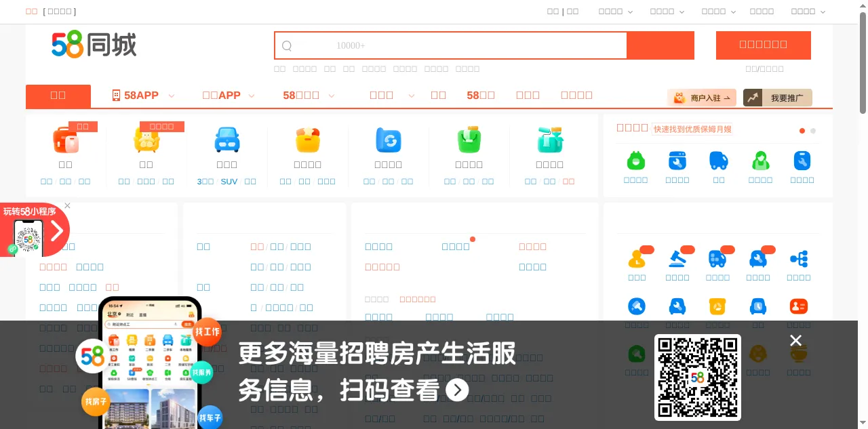
Task: Open the blue recycle-arrows category icon
Action: 389,140
